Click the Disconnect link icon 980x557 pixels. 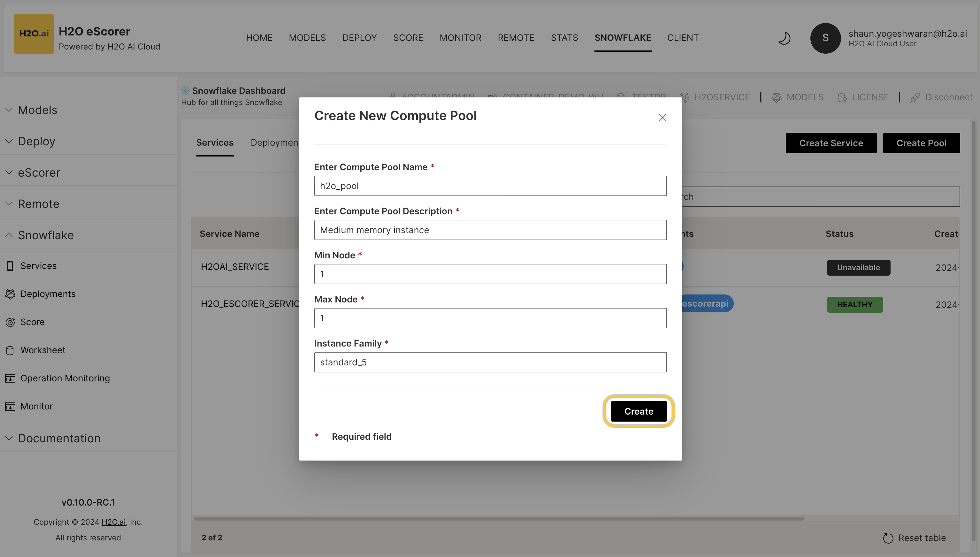915,97
